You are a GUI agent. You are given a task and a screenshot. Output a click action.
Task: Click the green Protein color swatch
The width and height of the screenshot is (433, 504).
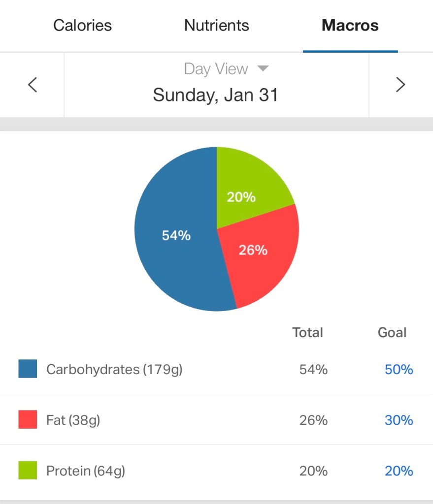click(x=28, y=470)
